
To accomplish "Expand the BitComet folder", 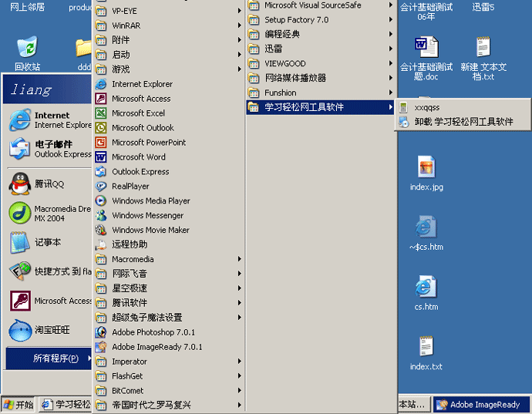I will 169,391.
